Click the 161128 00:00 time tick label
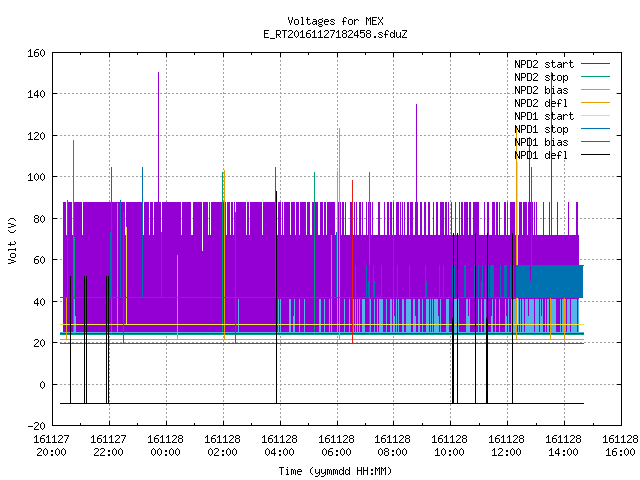Image resolution: width=640 pixels, height=480 pixels. click(165, 446)
